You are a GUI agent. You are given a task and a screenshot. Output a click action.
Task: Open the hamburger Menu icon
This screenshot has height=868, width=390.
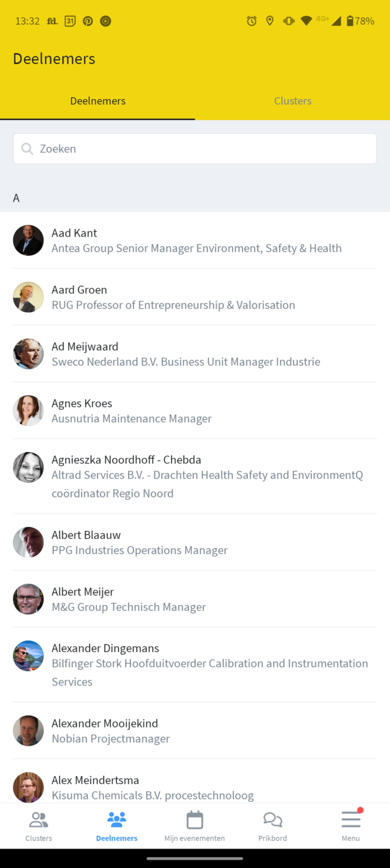click(x=351, y=820)
